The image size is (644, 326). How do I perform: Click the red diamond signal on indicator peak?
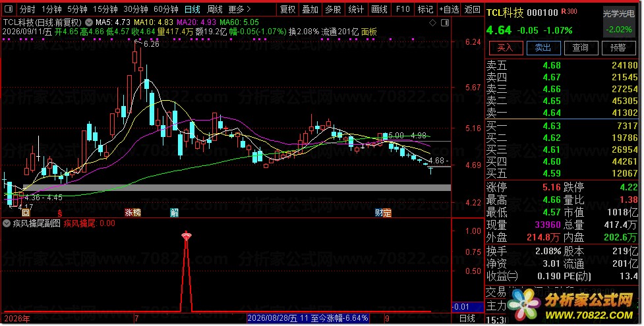tap(187, 236)
